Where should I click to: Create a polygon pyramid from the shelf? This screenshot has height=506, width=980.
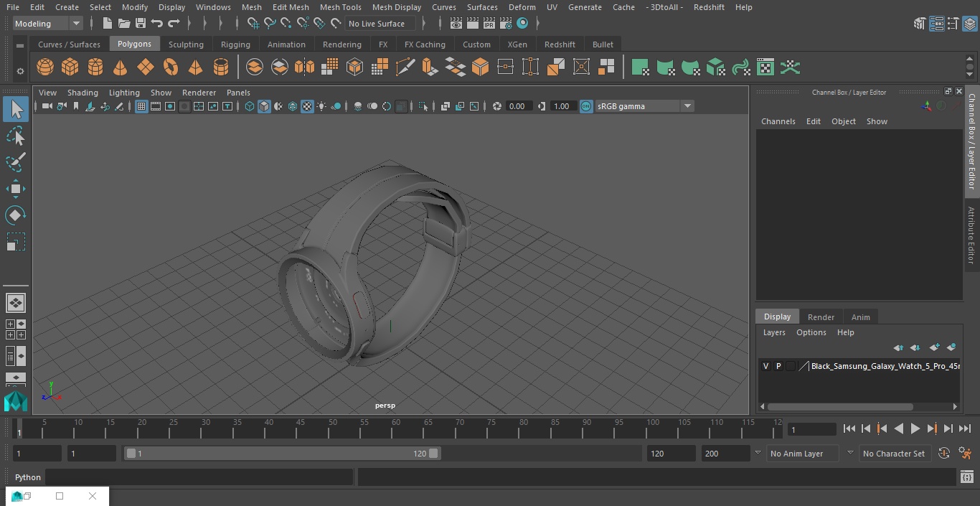click(x=195, y=67)
